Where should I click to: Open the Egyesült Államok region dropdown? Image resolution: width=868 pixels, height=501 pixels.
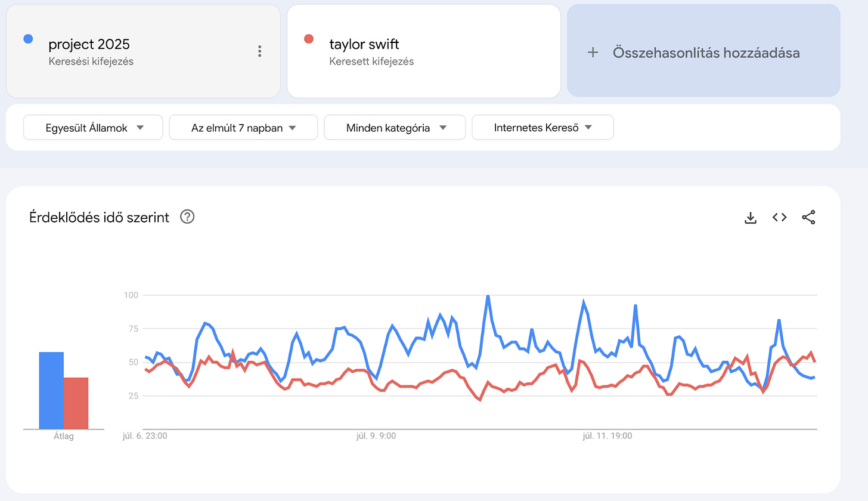[x=93, y=128]
